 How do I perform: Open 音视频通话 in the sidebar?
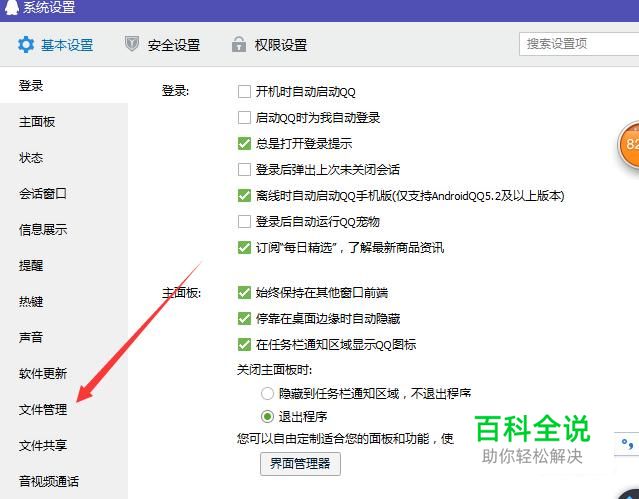point(49,481)
